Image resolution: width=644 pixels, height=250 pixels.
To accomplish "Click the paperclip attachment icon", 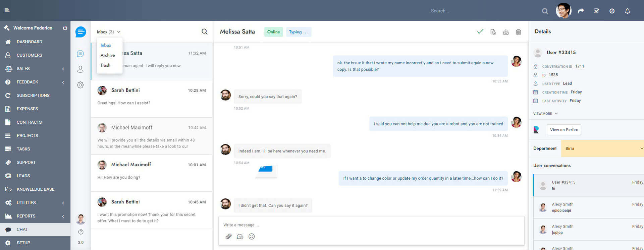I will click(228, 237).
